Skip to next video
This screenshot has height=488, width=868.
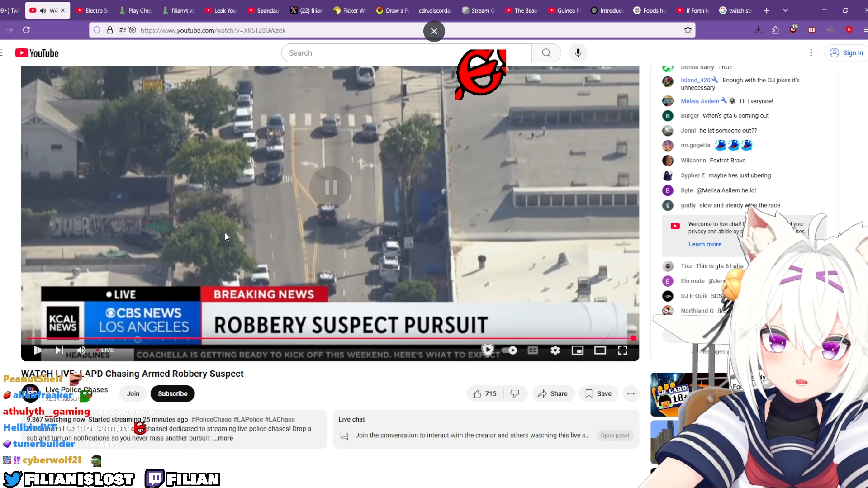59,350
